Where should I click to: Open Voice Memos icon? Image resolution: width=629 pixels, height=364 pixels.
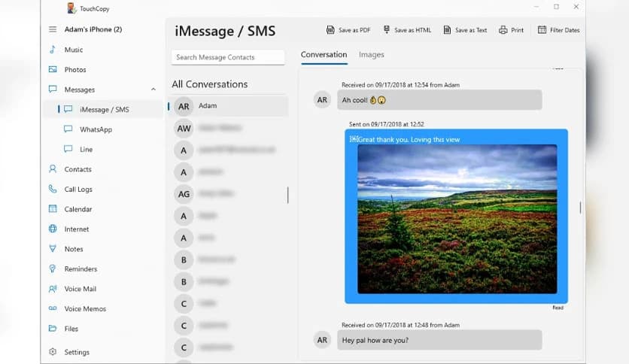click(x=53, y=309)
